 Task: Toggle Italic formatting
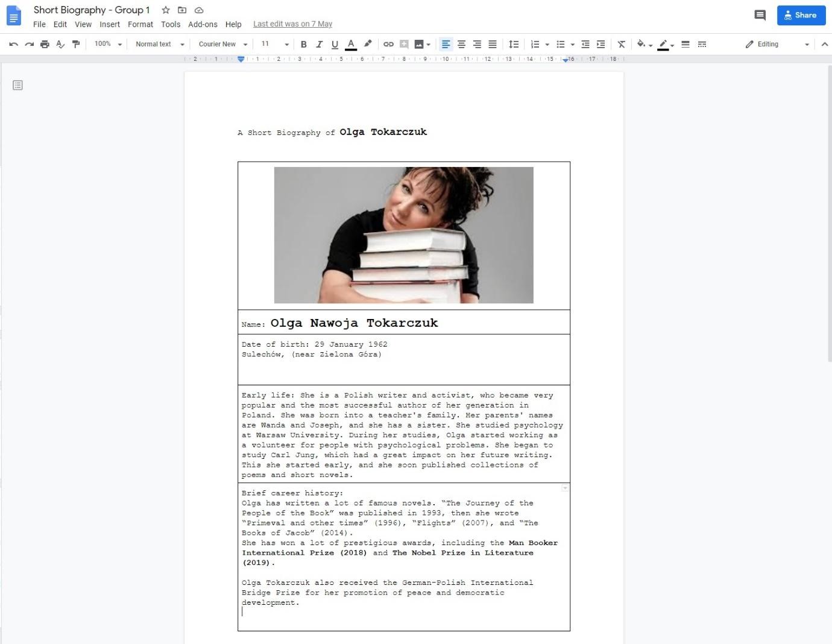(x=319, y=44)
